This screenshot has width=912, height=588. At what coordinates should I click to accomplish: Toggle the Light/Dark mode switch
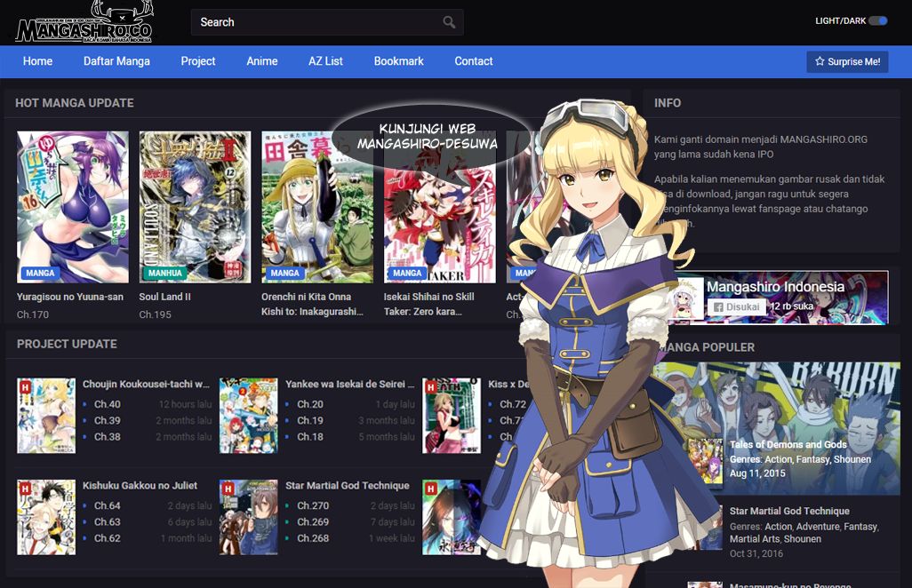click(877, 21)
